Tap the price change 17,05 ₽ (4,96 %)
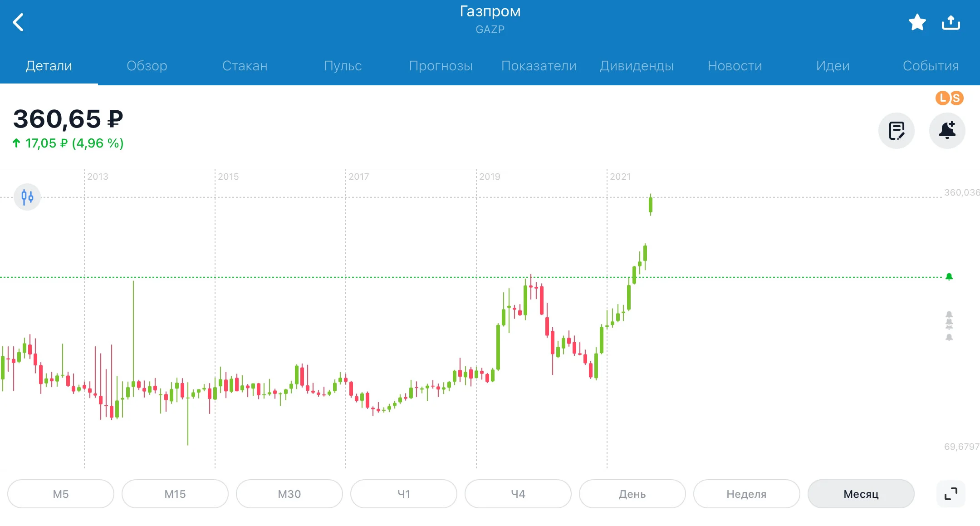Viewport: 980px width, 526px height. (68, 143)
